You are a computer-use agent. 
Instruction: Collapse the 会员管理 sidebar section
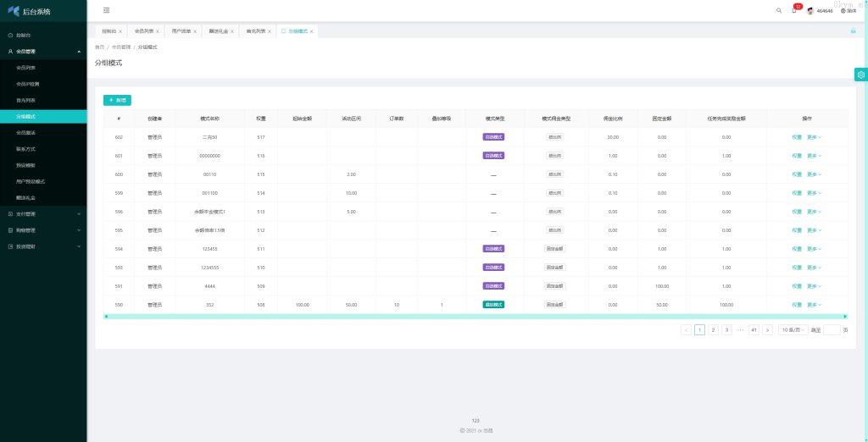tap(42, 52)
